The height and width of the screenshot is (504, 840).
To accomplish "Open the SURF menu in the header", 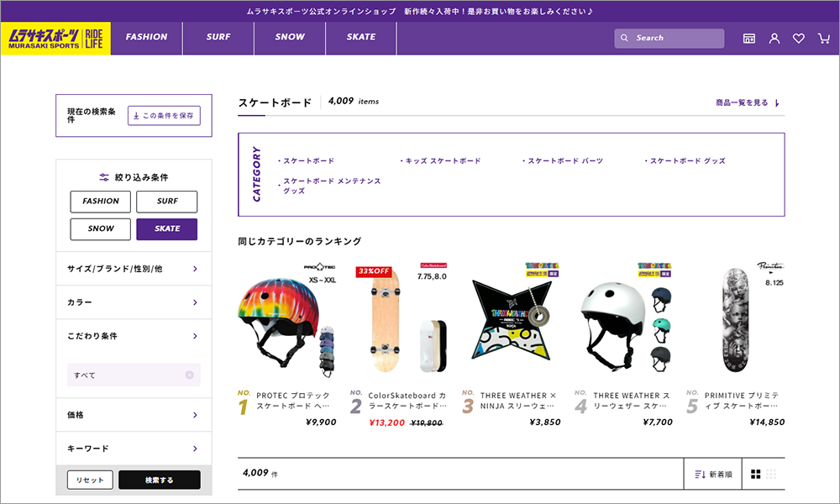I will click(218, 38).
